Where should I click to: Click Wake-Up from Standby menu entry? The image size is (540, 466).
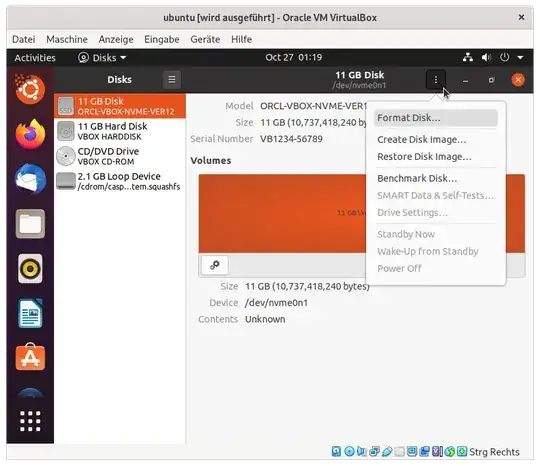[x=436, y=252]
